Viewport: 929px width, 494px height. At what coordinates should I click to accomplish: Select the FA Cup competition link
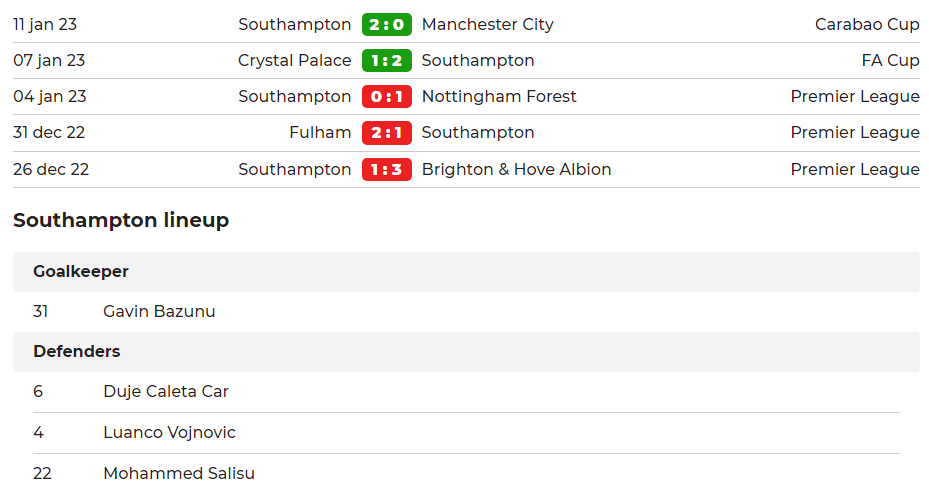(890, 60)
